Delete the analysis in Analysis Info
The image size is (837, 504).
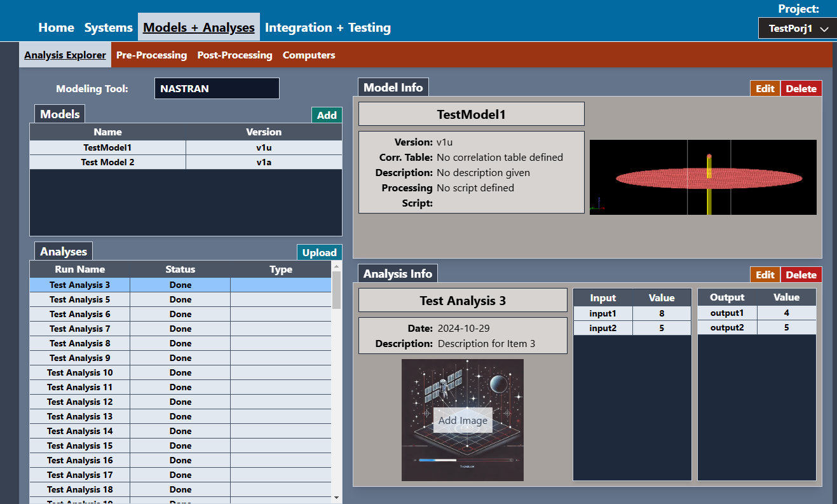tap(801, 275)
